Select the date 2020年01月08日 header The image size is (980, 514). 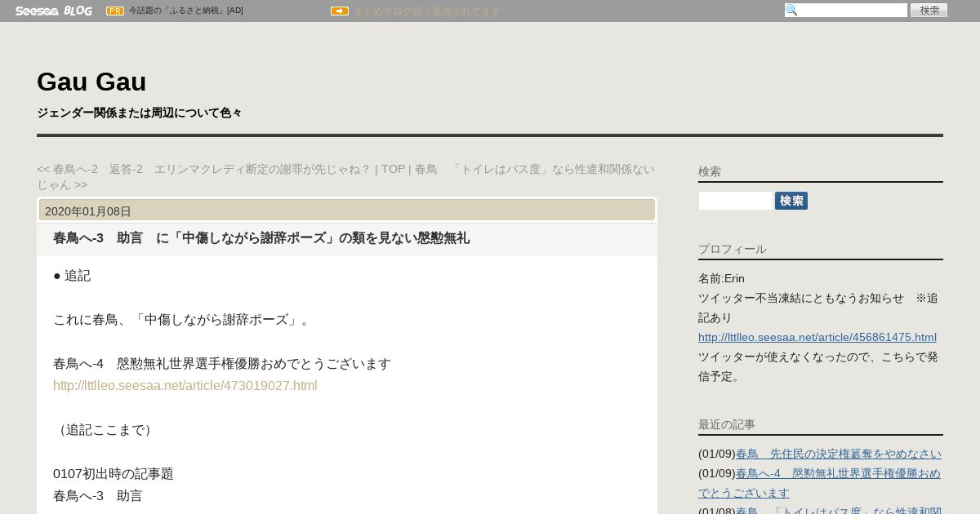point(88,211)
